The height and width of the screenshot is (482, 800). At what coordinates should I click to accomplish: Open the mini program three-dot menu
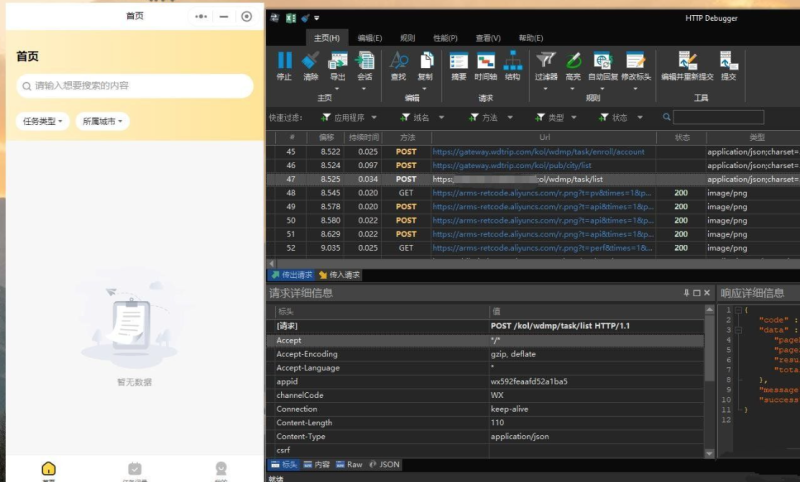201,16
